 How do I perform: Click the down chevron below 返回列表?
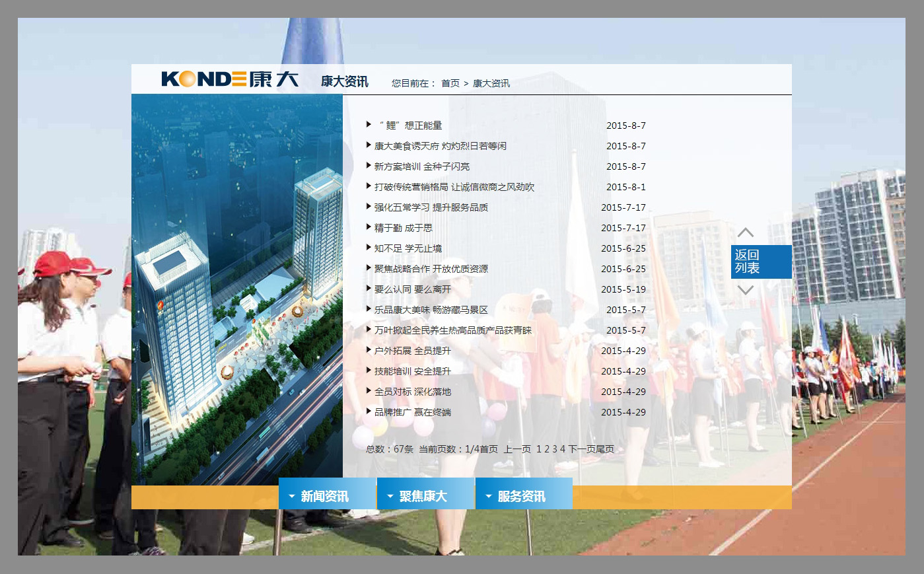tap(746, 290)
